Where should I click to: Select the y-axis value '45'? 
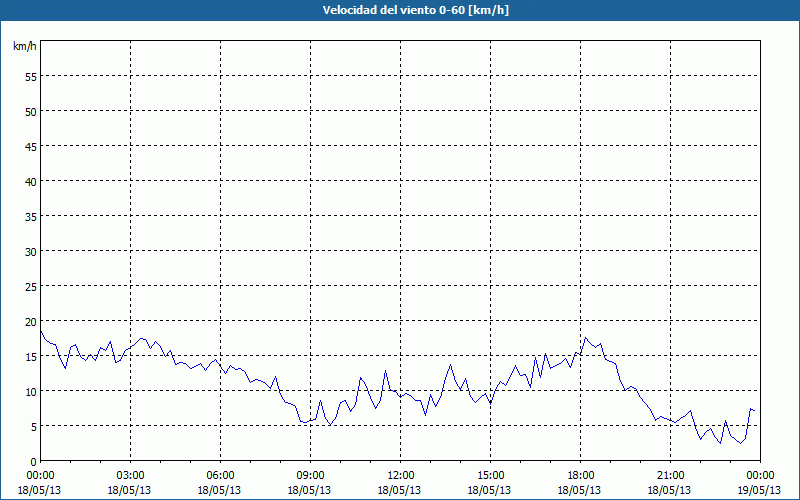[31, 146]
